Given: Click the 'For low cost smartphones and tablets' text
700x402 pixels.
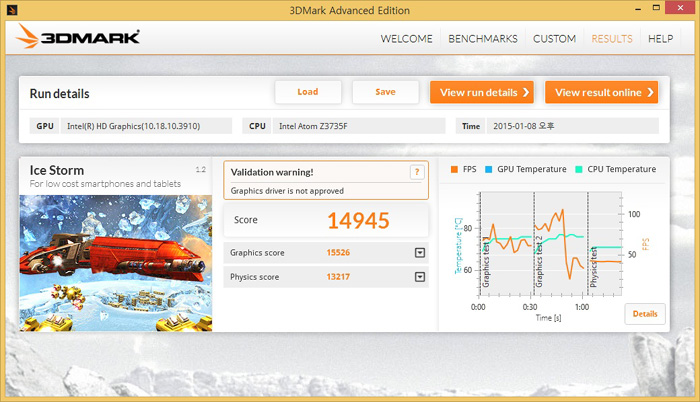Looking at the screenshot, I should pyautogui.click(x=105, y=184).
